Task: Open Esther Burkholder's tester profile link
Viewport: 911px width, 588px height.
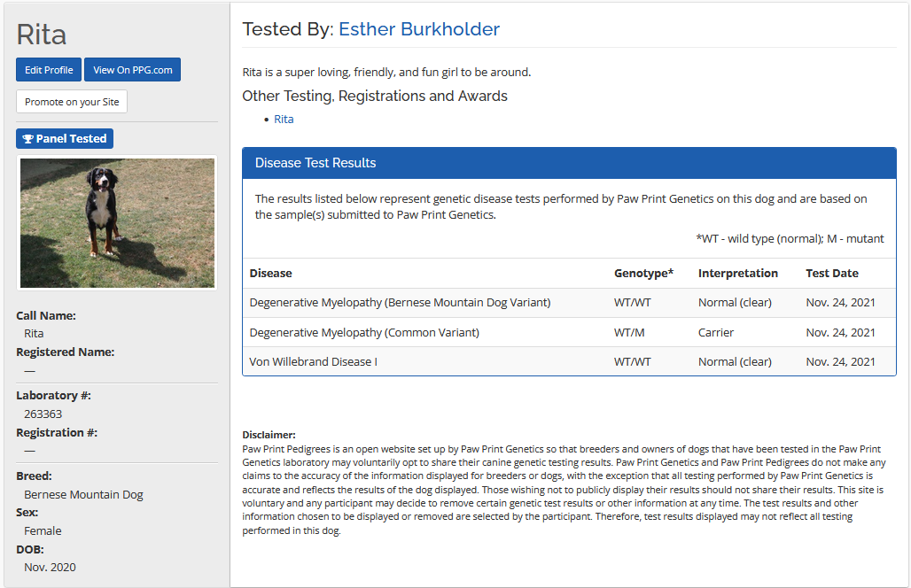Action: (x=419, y=29)
